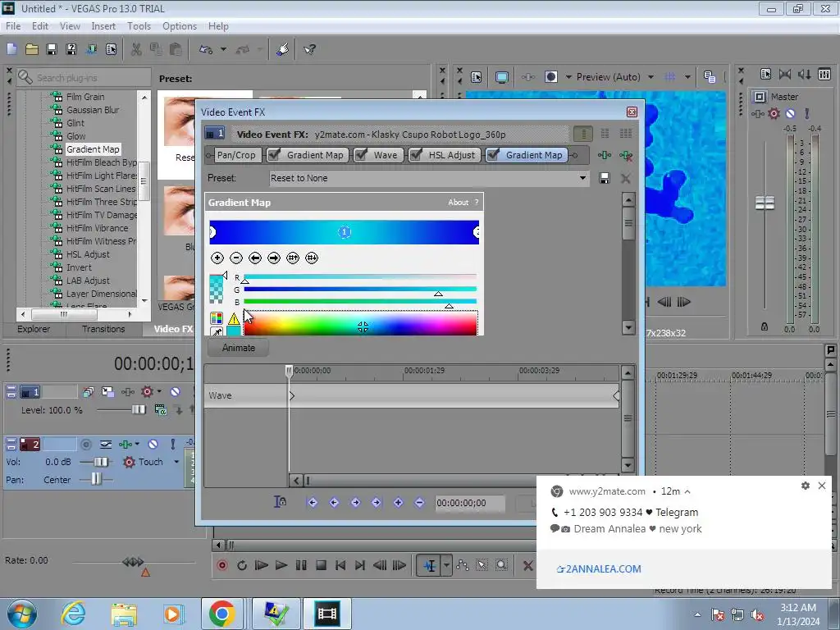Toggle the first Gradient Map effect checkbox
This screenshot has width=840, height=630.
274,155
